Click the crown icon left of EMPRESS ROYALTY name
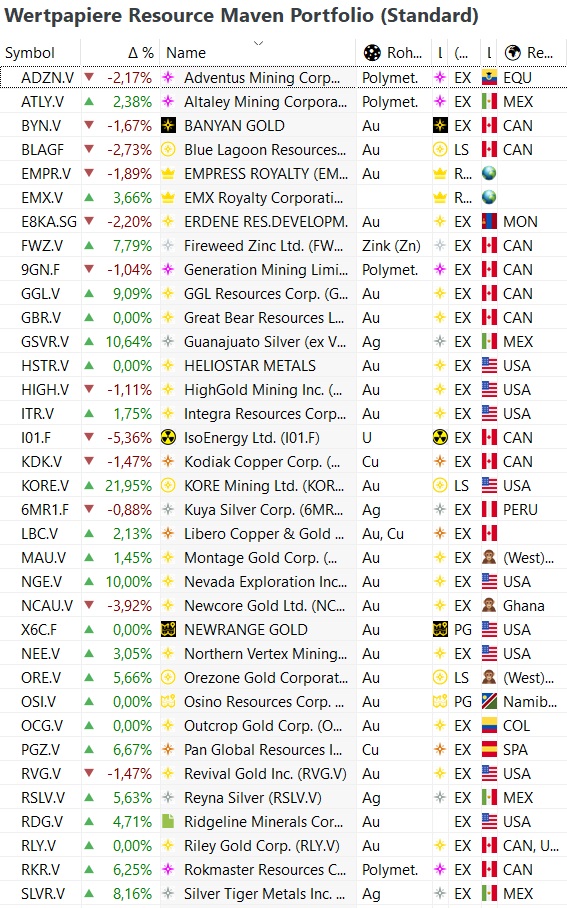 tap(168, 174)
